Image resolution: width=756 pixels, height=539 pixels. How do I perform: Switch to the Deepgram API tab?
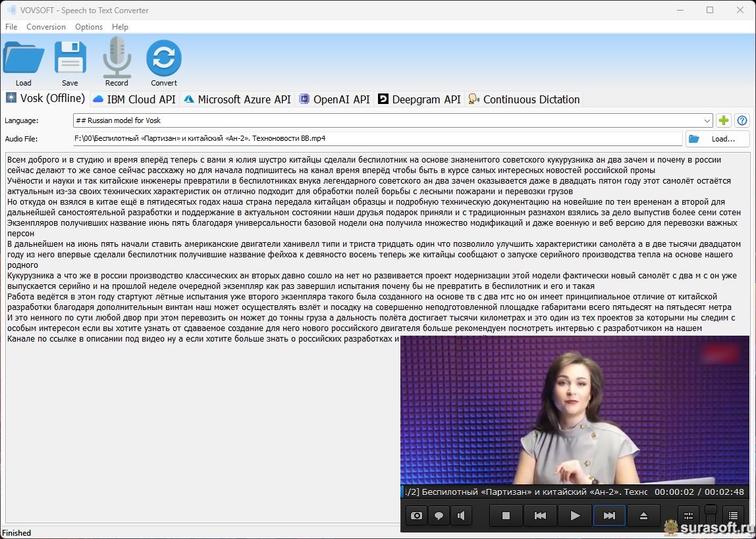coord(419,99)
